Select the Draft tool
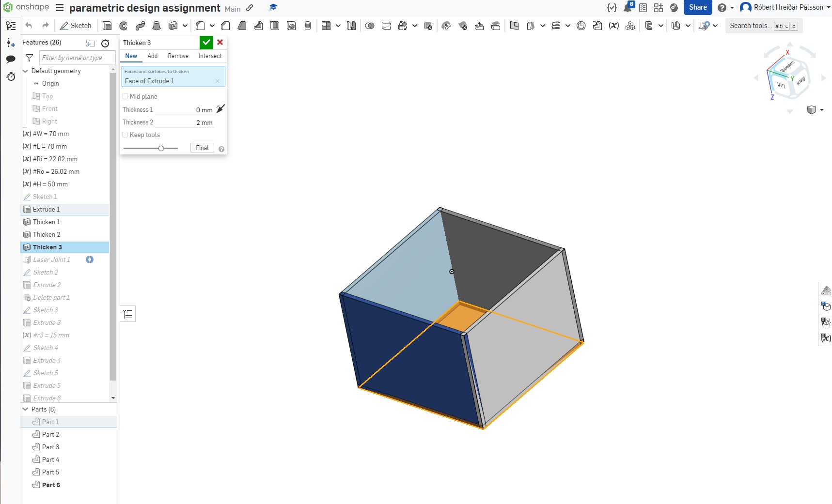Image resolution: width=832 pixels, height=504 pixels. 242,26
